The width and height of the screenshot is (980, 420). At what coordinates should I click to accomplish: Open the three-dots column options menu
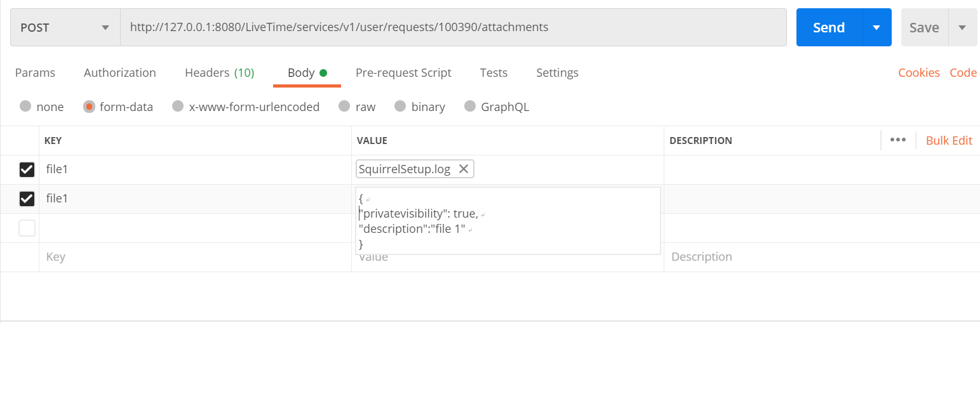click(x=897, y=140)
